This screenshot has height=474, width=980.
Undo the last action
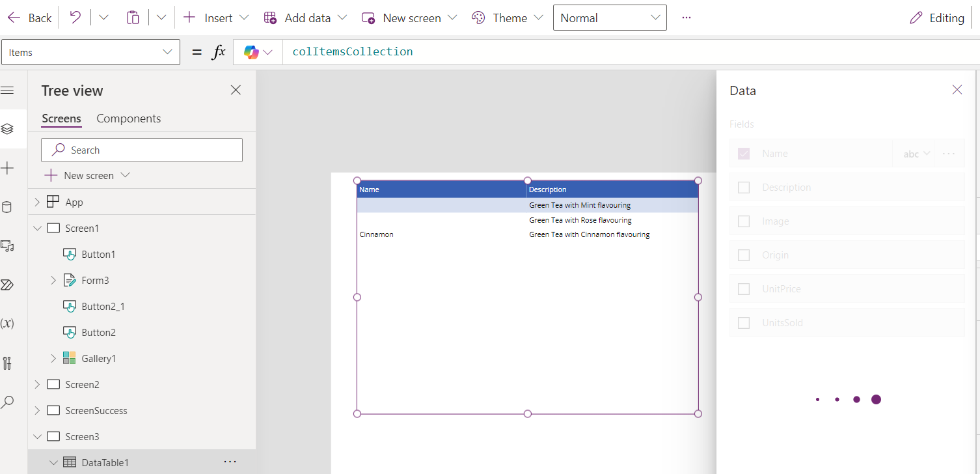tap(75, 18)
